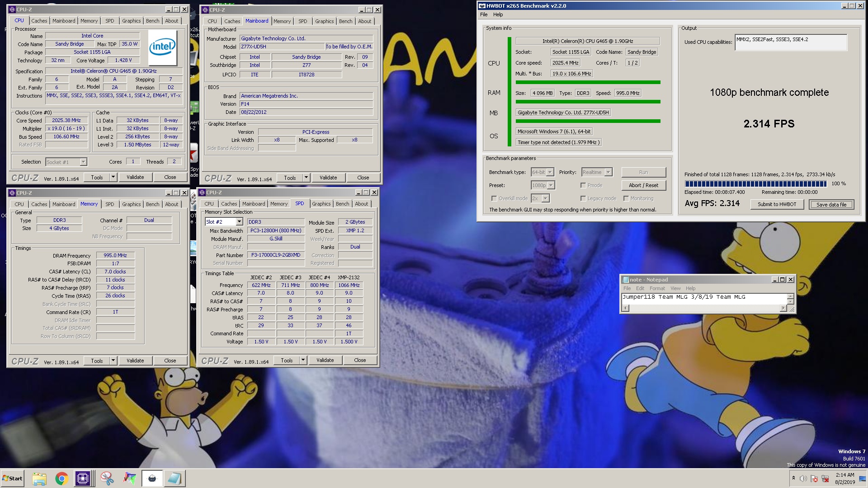Open the Start menu
Viewport: 868px width, 488px height.
point(12,479)
